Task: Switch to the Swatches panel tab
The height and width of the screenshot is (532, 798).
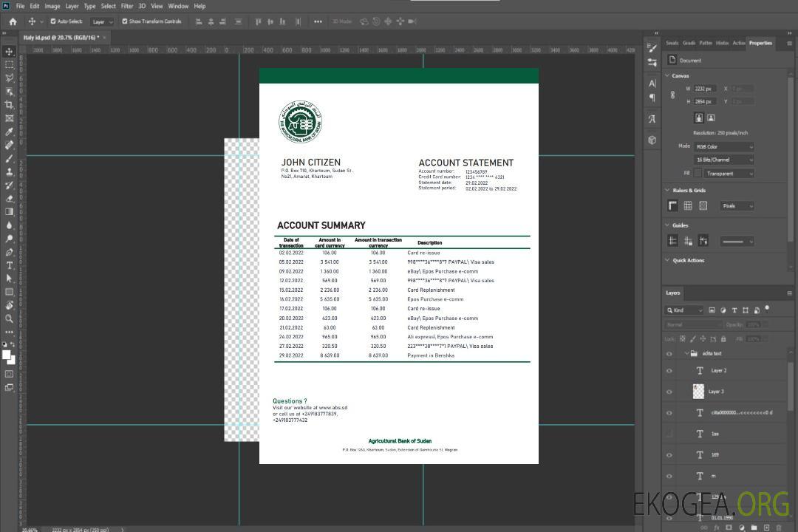Action: tap(672, 43)
